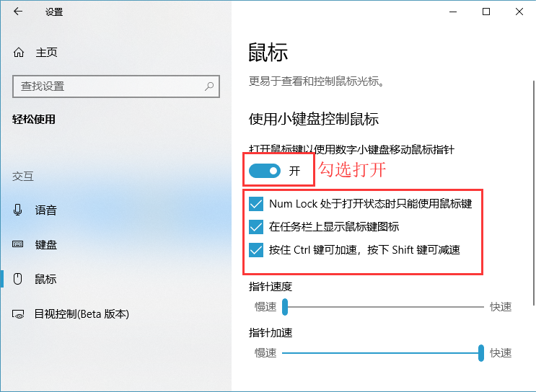536x392 pixels.
Task: Toggle the mouse keys switch off
Action: 265,171
